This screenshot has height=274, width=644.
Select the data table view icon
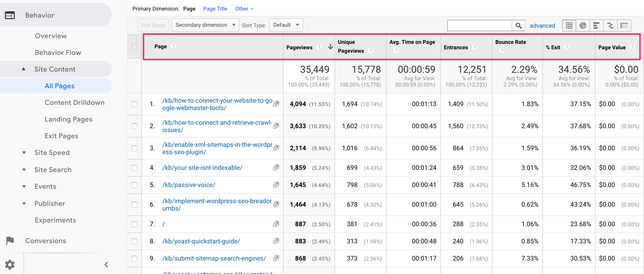click(569, 25)
